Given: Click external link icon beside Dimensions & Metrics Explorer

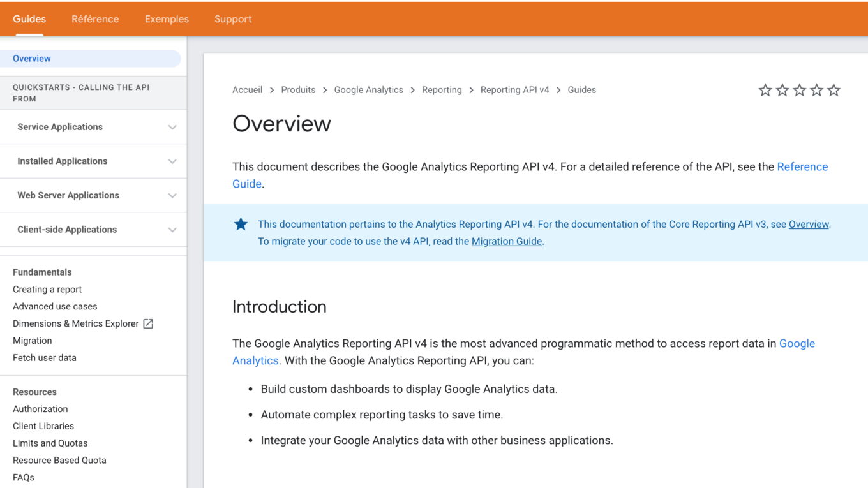Looking at the screenshot, I should pos(148,323).
